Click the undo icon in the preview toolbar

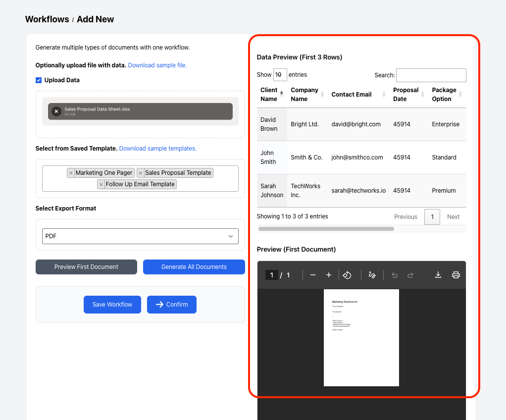pyautogui.click(x=394, y=275)
